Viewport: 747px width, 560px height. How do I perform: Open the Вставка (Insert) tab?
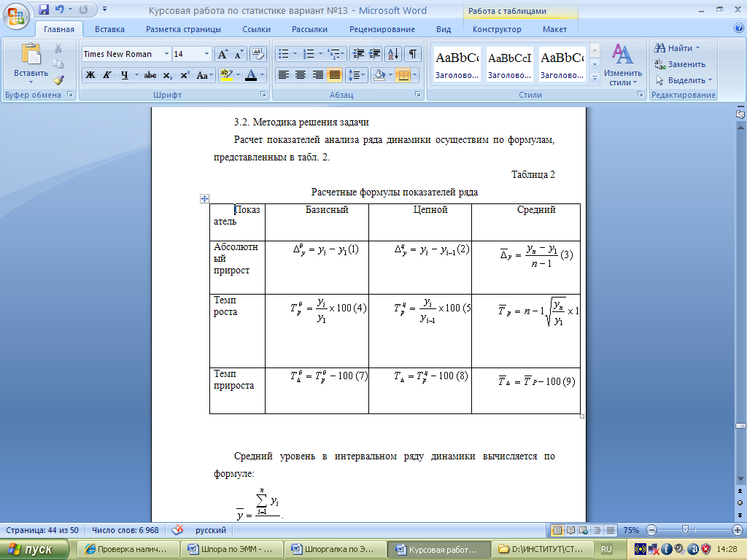pos(109,29)
